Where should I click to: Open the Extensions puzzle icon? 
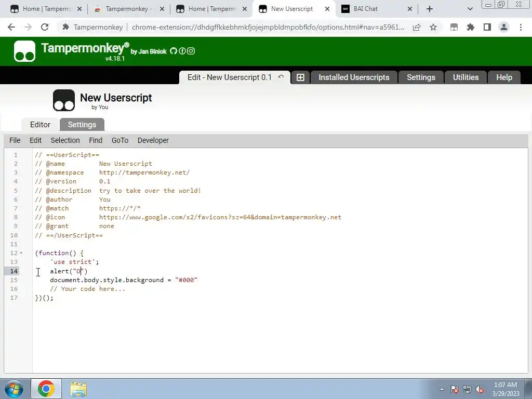(x=471, y=27)
